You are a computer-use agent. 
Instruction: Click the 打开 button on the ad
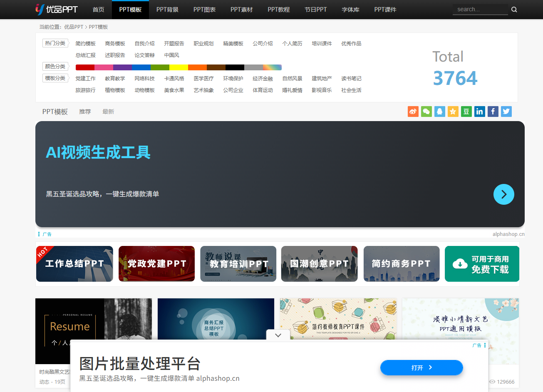click(422, 367)
